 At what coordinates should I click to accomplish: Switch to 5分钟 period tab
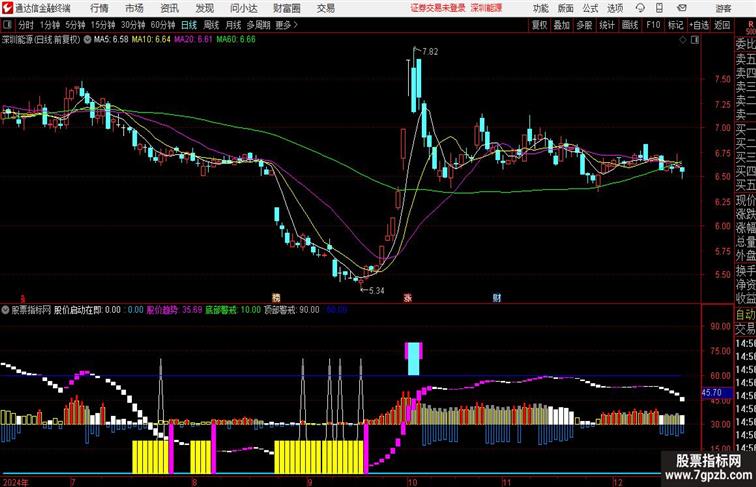tap(75, 25)
